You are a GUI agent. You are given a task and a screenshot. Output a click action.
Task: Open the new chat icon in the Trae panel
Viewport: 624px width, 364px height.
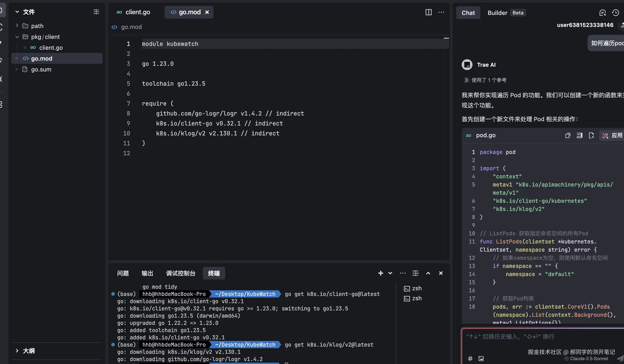(603, 13)
